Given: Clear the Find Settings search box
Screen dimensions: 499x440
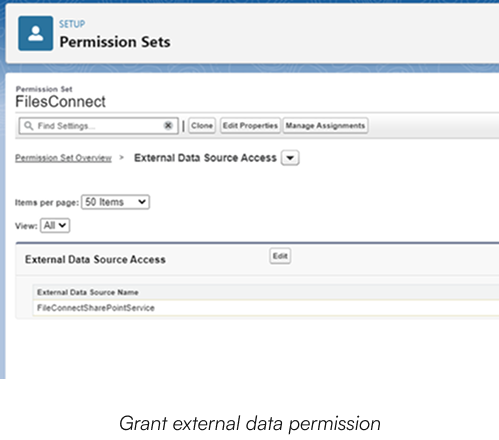Looking at the screenshot, I should click(168, 125).
